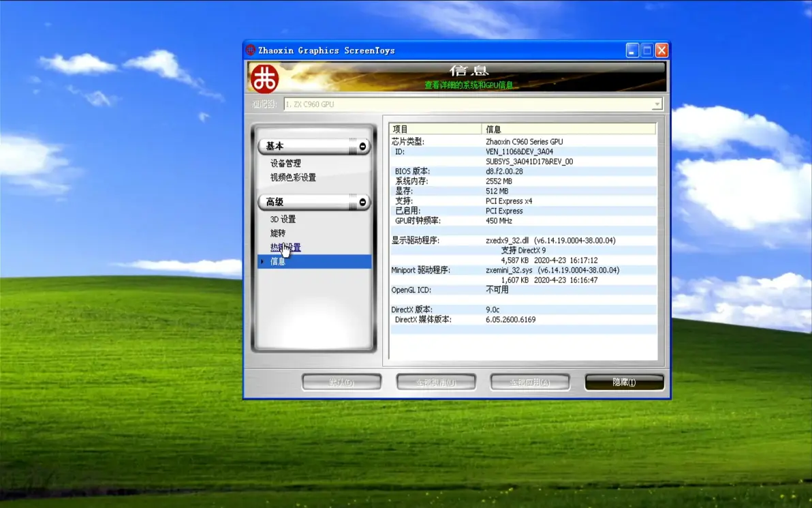Click the driver file zxedx9_32.dll entry

(x=550, y=240)
